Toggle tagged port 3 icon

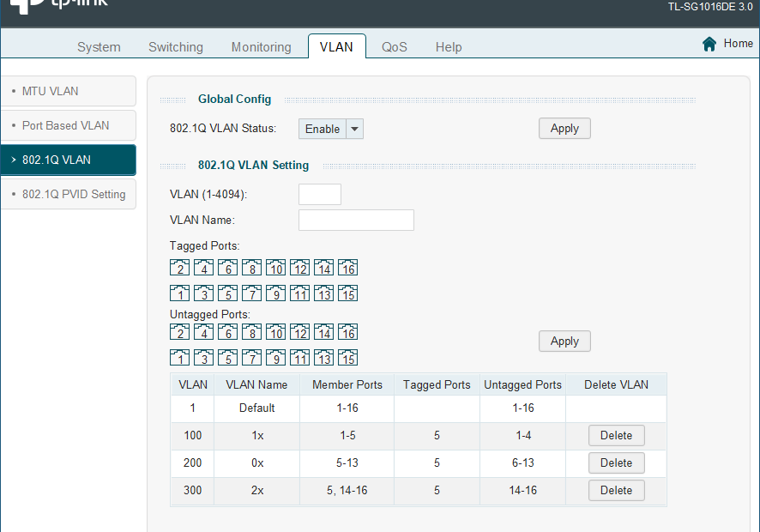[x=203, y=293]
